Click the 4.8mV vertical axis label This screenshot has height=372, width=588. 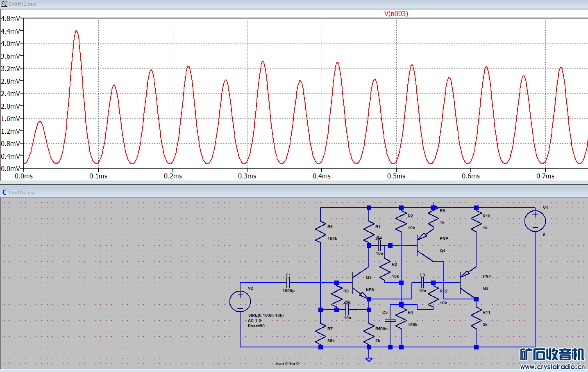(x=10, y=18)
